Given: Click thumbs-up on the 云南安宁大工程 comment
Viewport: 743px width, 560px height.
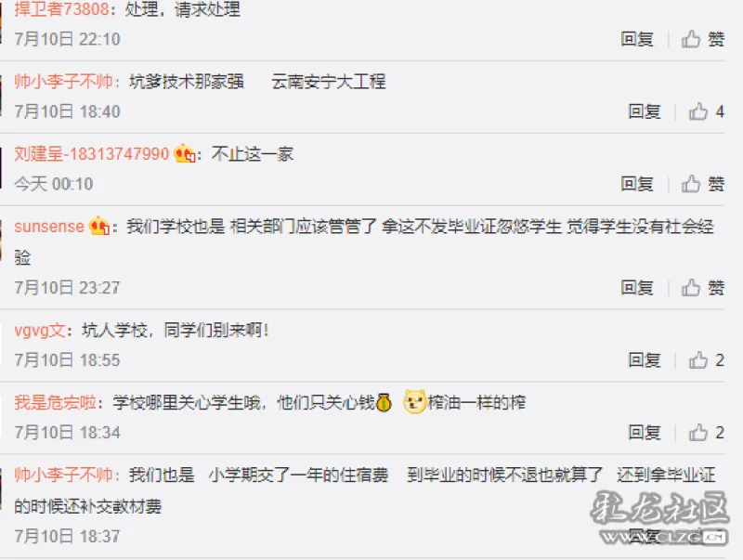Looking at the screenshot, I should [x=707, y=111].
